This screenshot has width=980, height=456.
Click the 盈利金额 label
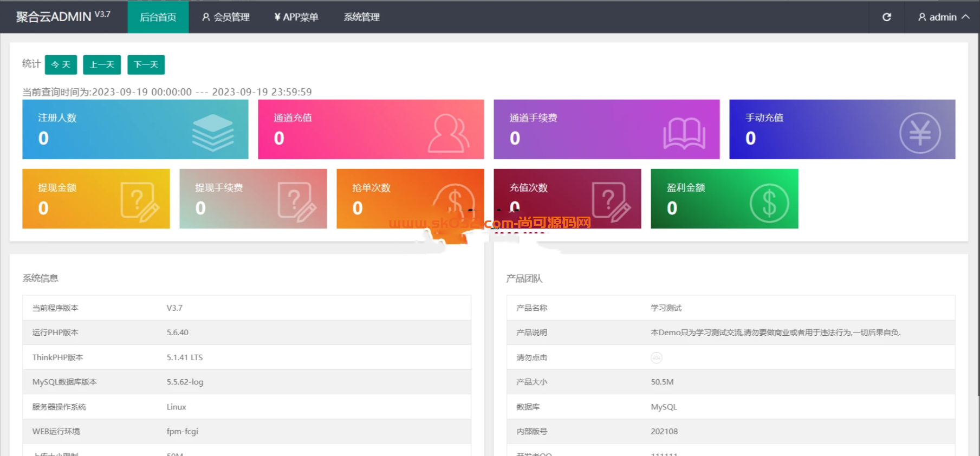coord(685,187)
